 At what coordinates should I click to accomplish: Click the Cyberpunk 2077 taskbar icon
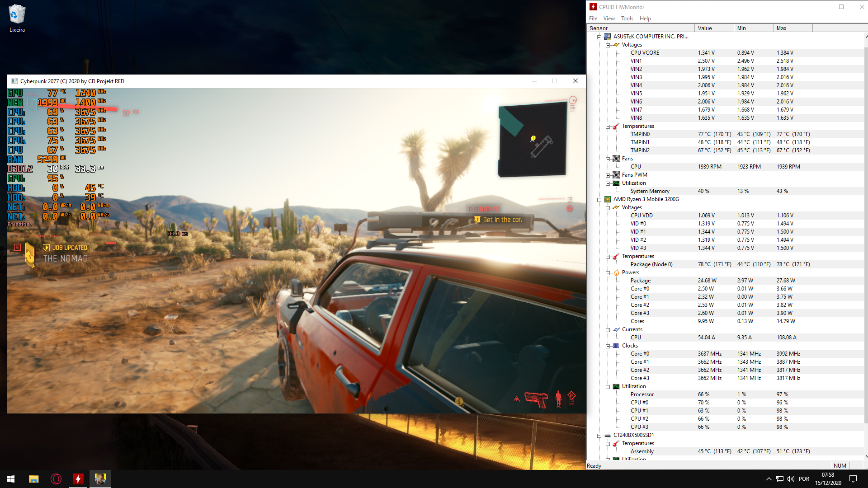(100, 479)
